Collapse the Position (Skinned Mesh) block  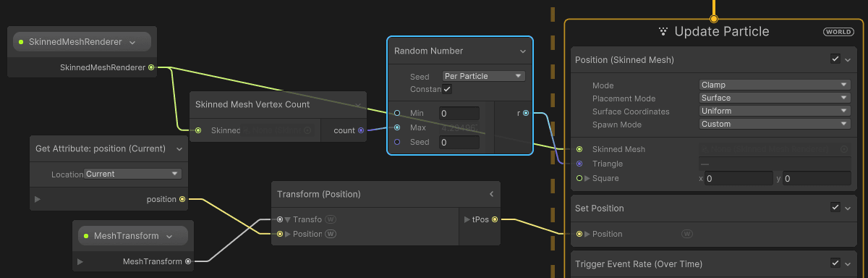848,59
